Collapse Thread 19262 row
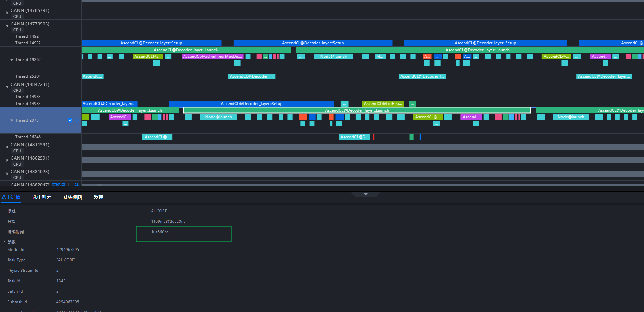 [12, 60]
